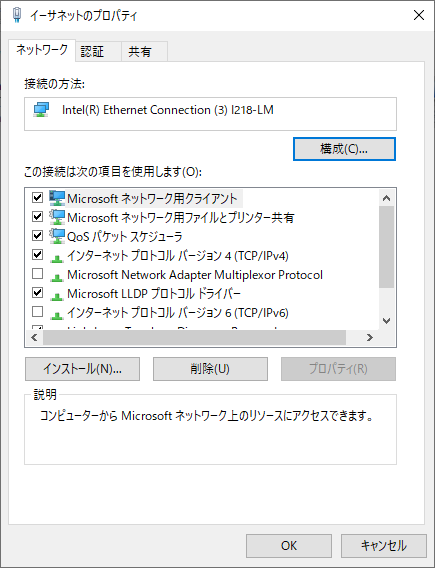Image resolution: width=435 pixels, height=568 pixels.
Task: Select the Microsoft ネットワーク用クライアント icon
Action: (x=57, y=198)
